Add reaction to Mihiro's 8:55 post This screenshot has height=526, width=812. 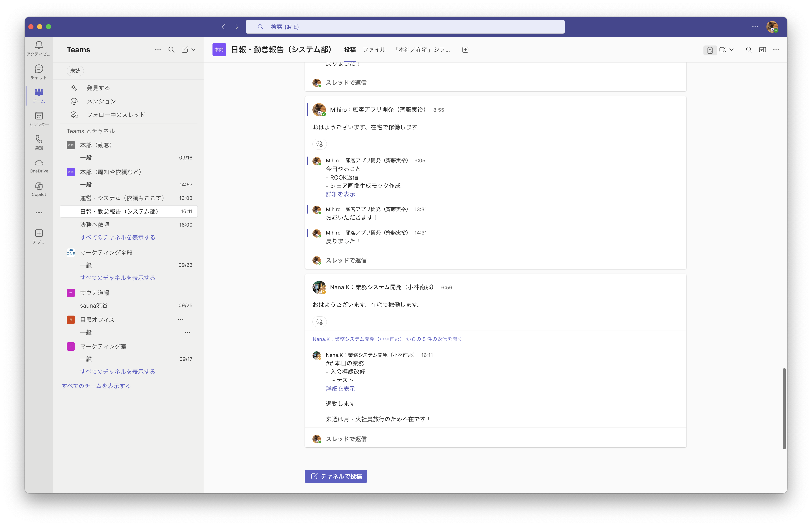click(x=319, y=144)
